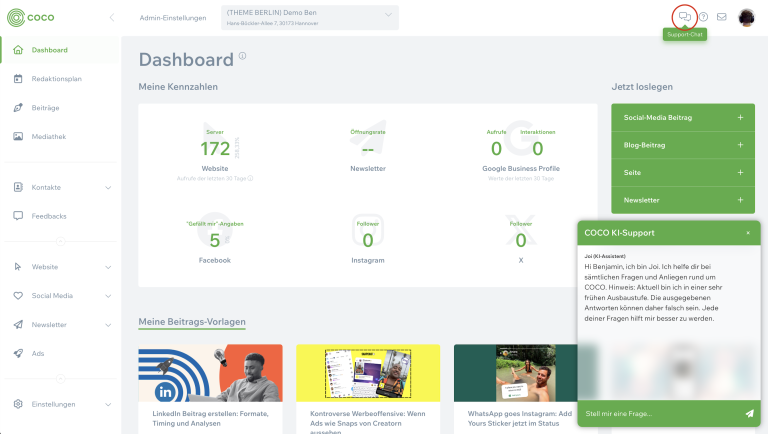768x434 pixels.
Task: Click the help question mark icon
Action: (703, 17)
